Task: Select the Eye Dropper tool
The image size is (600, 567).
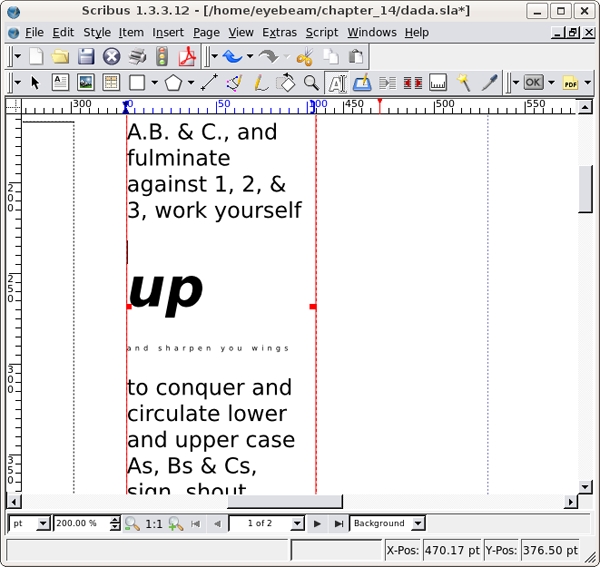Action: (x=489, y=83)
